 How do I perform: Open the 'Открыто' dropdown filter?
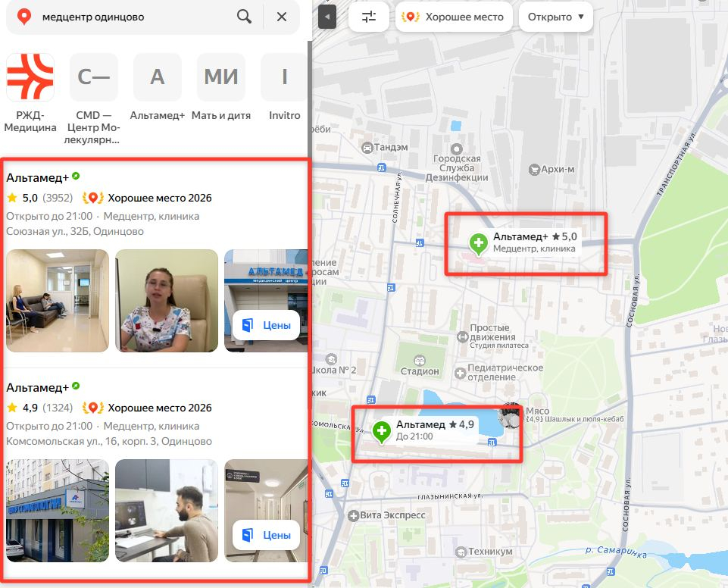(556, 17)
